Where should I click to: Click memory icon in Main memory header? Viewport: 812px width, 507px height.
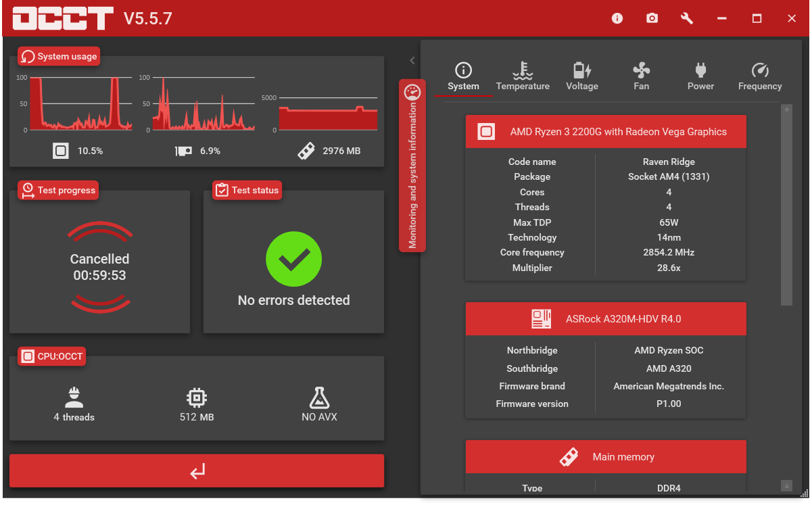(569, 457)
